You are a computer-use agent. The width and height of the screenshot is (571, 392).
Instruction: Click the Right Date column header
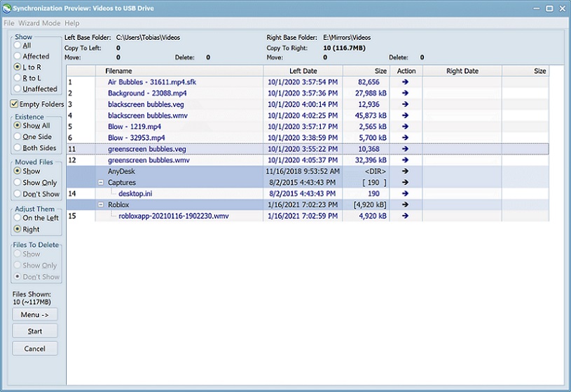(x=462, y=71)
